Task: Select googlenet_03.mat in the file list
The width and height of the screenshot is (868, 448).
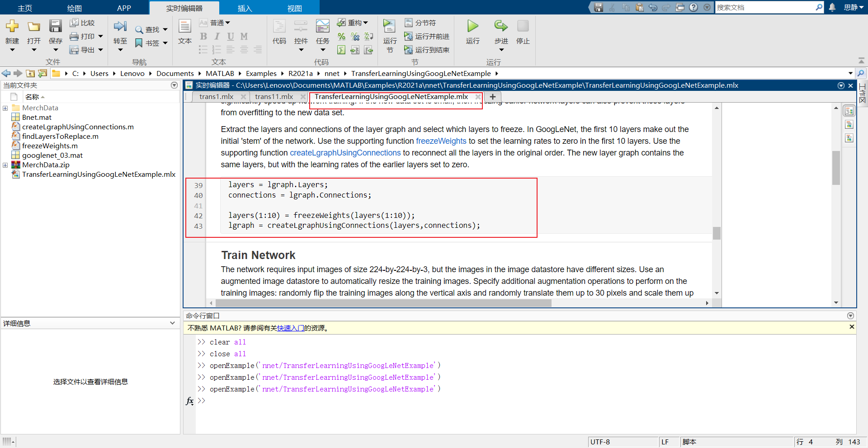Action: click(52, 155)
